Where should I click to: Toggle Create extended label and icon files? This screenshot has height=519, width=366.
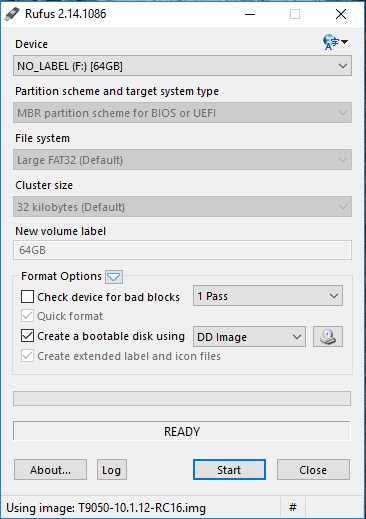27,356
